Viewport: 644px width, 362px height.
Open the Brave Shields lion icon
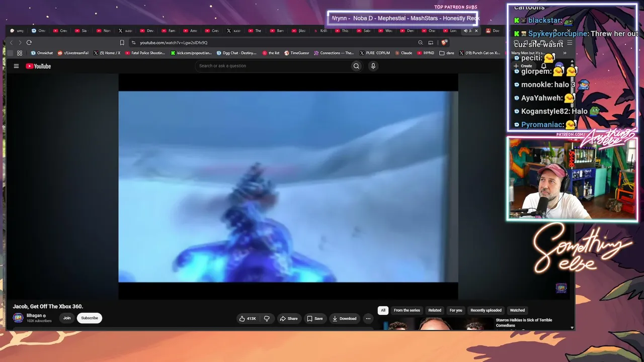coord(444,43)
